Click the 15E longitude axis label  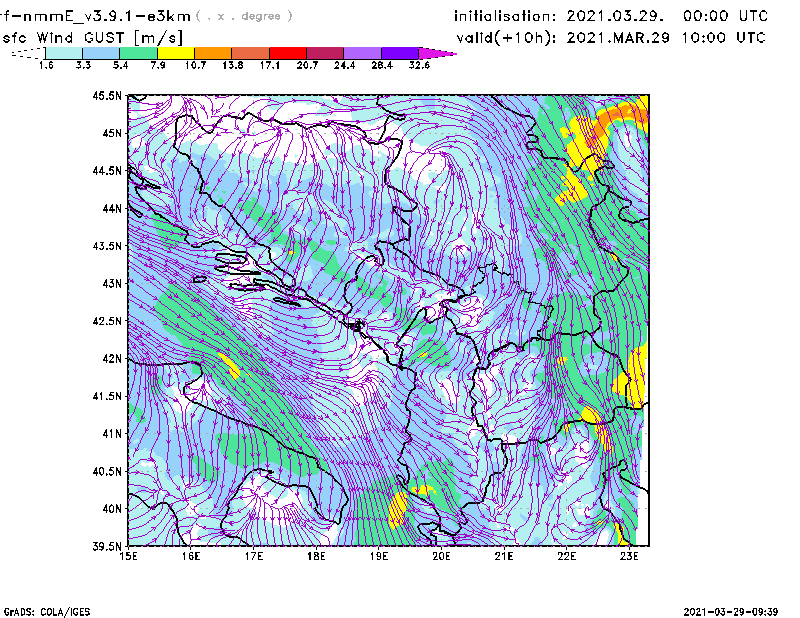(x=129, y=557)
